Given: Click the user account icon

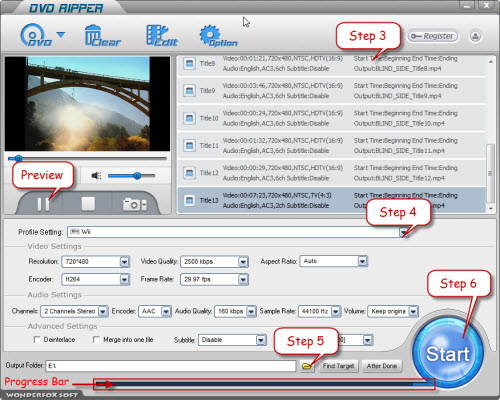Looking at the screenshot, I should coord(475,36).
